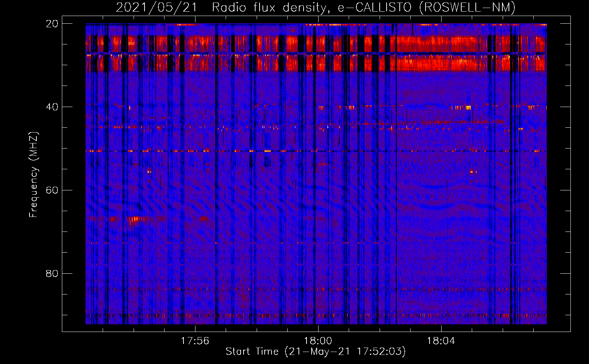
Task: Click the "17:56" time tick label
Action: click(195, 341)
